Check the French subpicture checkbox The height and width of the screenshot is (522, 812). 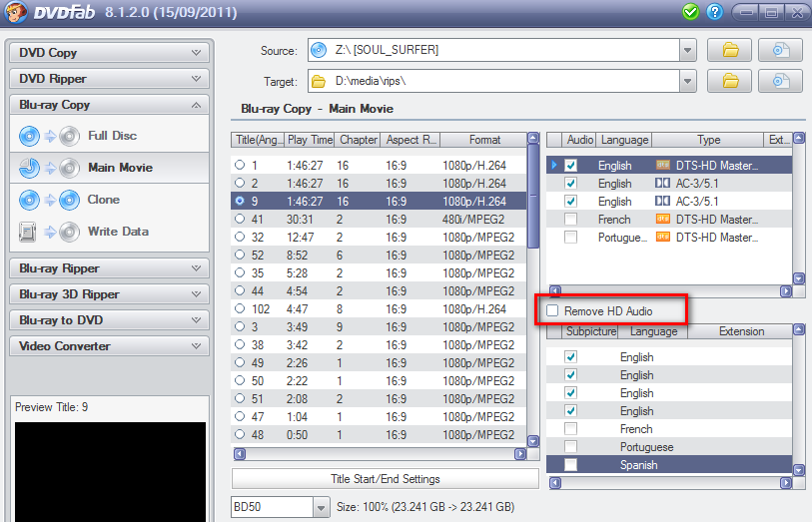tap(570, 429)
